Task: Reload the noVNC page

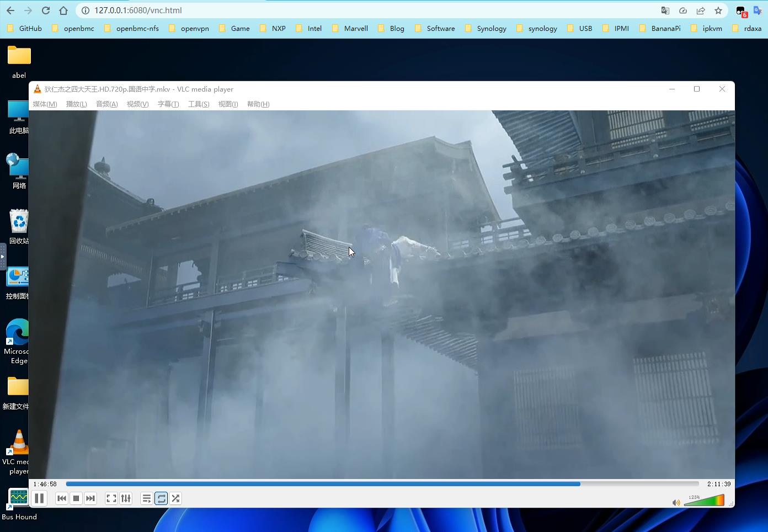Action: pos(46,10)
